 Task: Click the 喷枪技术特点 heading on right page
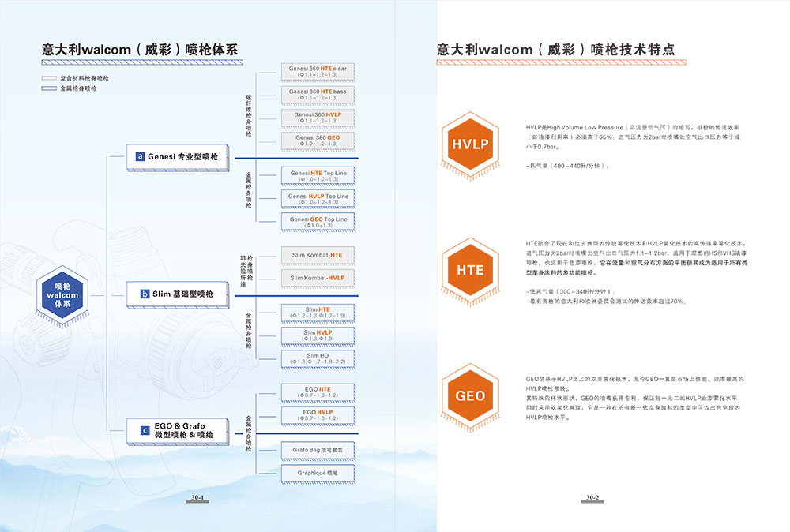click(x=555, y=49)
